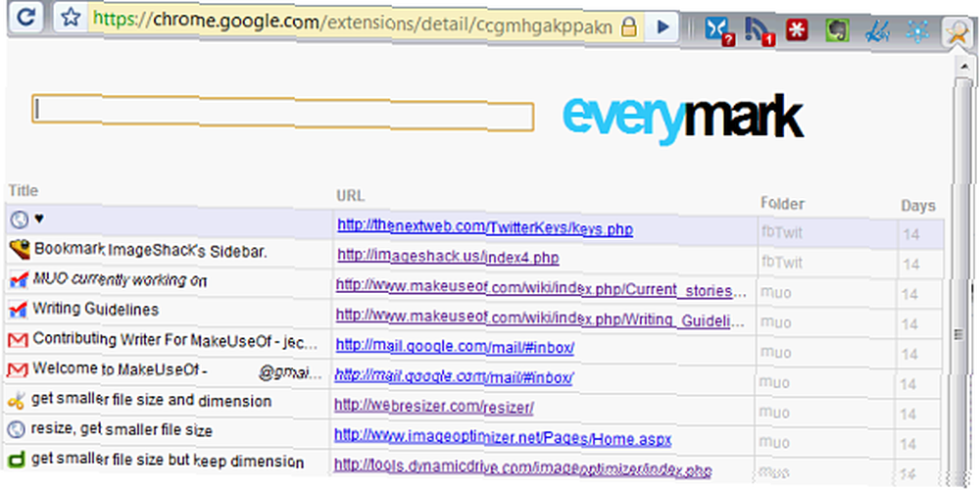Focus the Everymark search box
The image size is (980, 490).
click(x=282, y=114)
